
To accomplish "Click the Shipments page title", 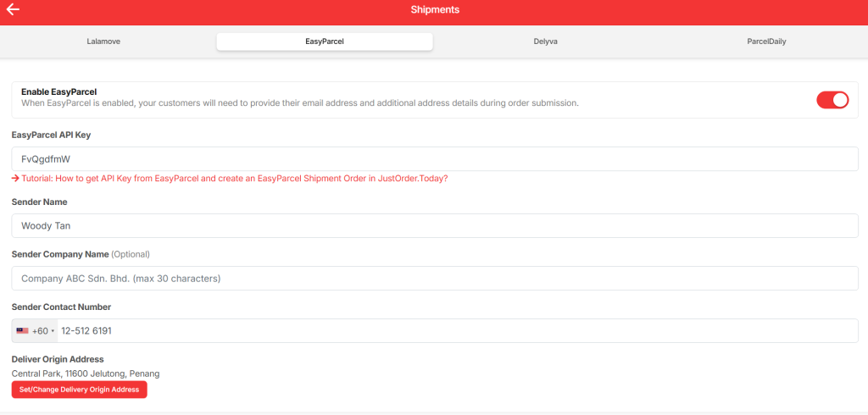I will coord(434,10).
